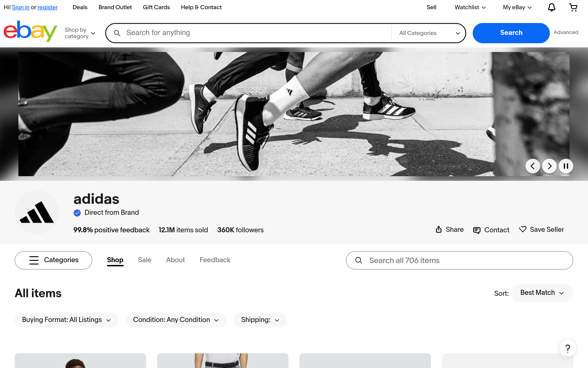Click the blue Search button

tap(511, 33)
